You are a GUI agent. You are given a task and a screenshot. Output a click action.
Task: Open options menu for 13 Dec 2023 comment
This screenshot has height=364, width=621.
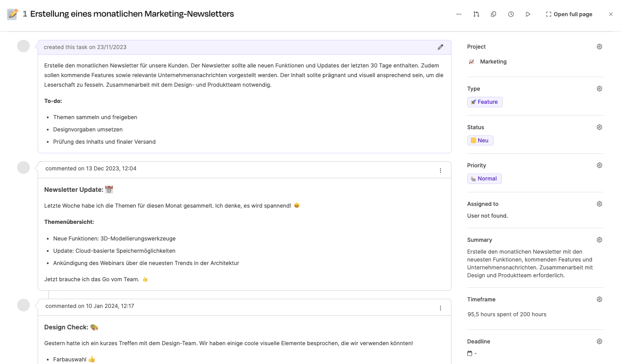tap(440, 170)
